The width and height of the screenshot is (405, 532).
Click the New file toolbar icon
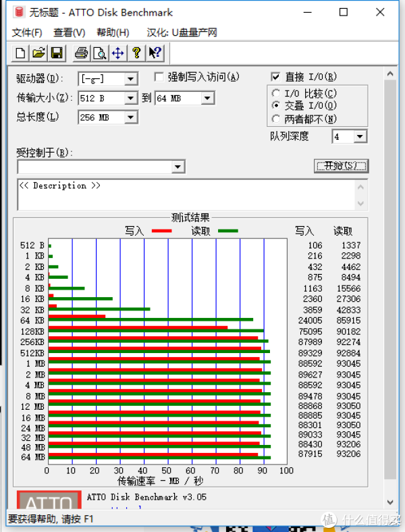[20, 53]
